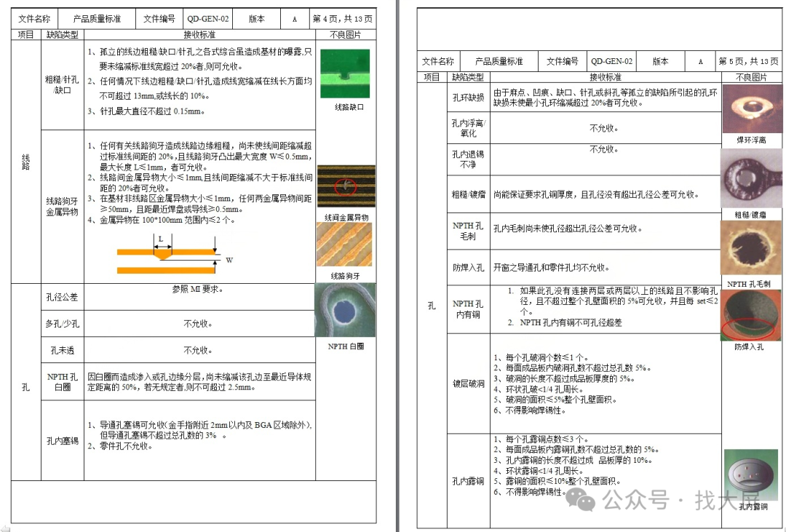The image size is (786, 532).
Task: Click the photo above the NPTH 孔毛刺 caption
Action: 751,247
